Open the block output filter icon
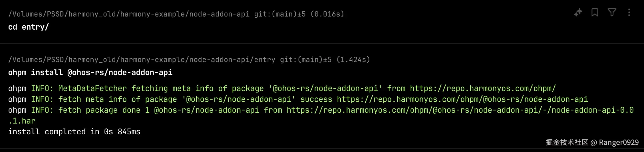Image resolution: width=644 pixels, height=152 pixels. [x=612, y=13]
